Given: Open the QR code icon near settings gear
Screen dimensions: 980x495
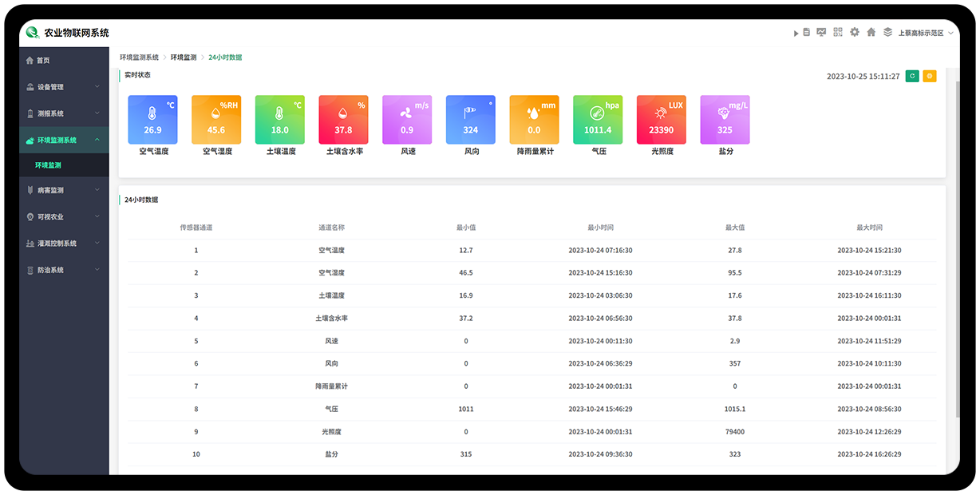Looking at the screenshot, I should coord(838,32).
